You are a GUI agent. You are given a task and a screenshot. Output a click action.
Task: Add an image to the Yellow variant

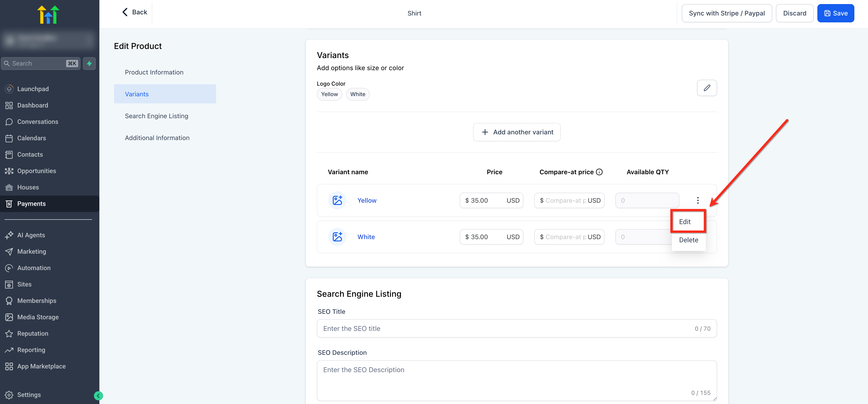click(337, 200)
